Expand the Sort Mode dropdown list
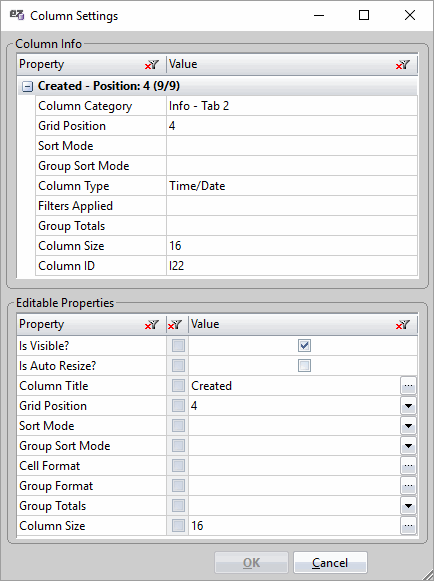This screenshot has width=434, height=581. pos(408,426)
